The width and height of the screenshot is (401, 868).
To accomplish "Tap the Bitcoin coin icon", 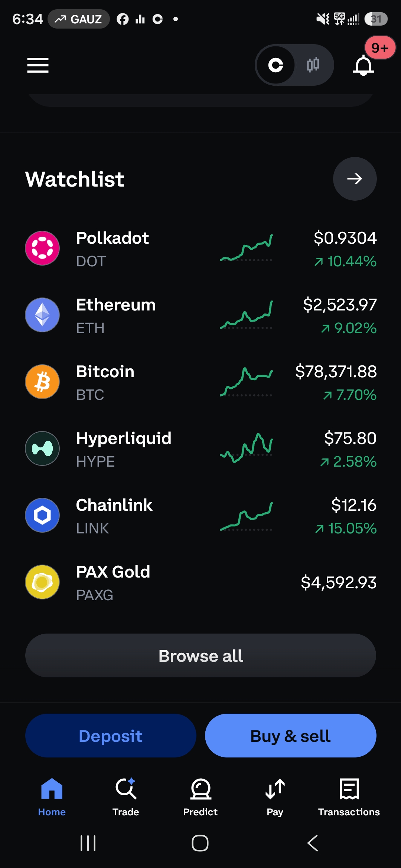I will (42, 382).
